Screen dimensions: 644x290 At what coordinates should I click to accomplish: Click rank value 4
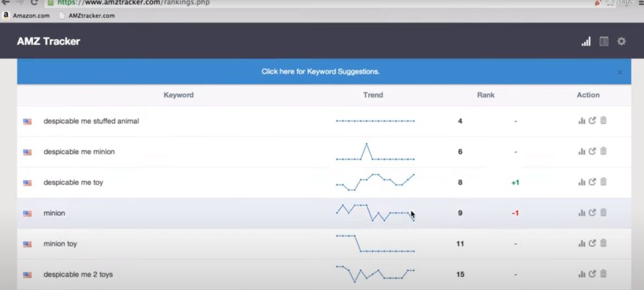pyautogui.click(x=460, y=121)
